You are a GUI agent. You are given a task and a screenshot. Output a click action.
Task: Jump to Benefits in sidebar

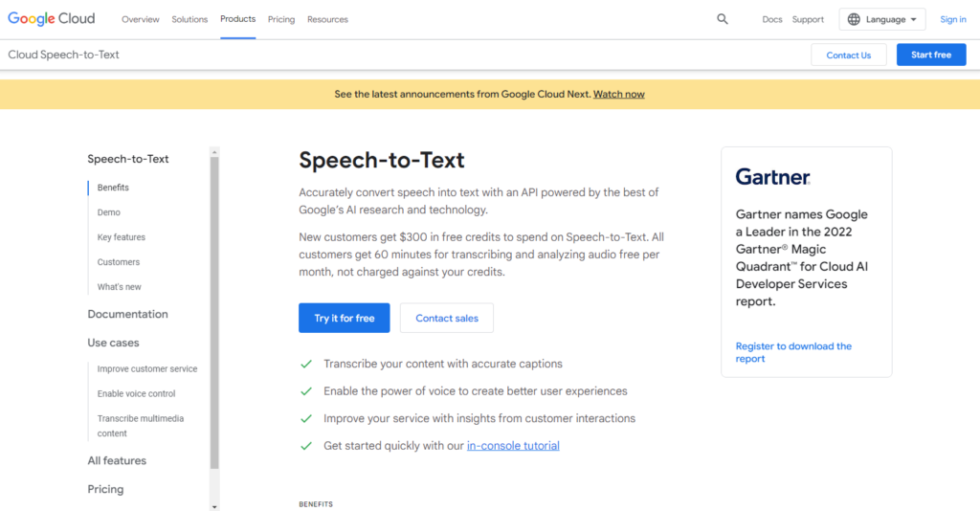tap(113, 188)
